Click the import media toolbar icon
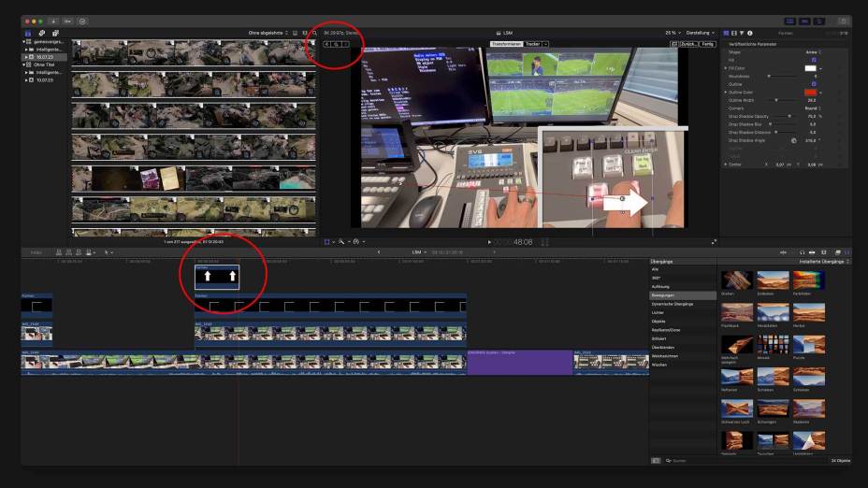Screen dimensions: 868x488 (x=53, y=21)
